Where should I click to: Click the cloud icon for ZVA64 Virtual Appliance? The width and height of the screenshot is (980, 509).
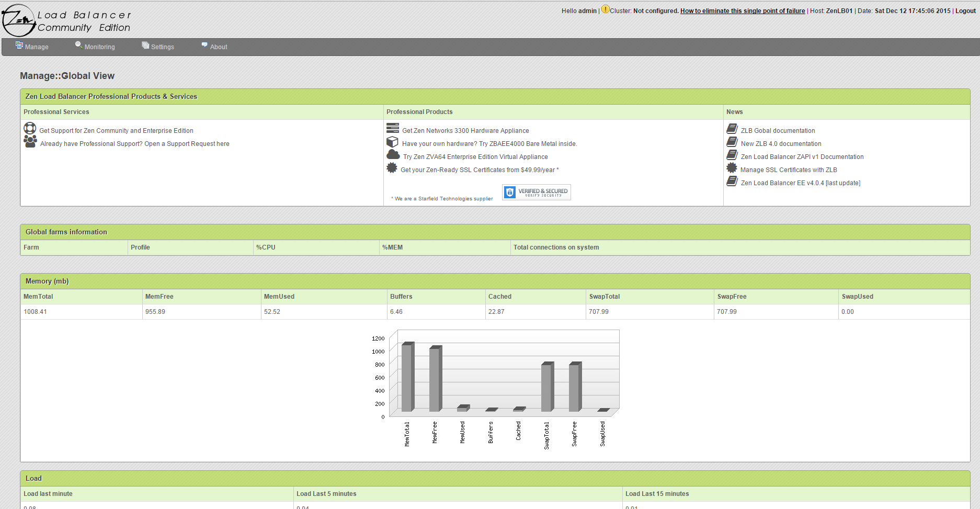click(x=393, y=154)
